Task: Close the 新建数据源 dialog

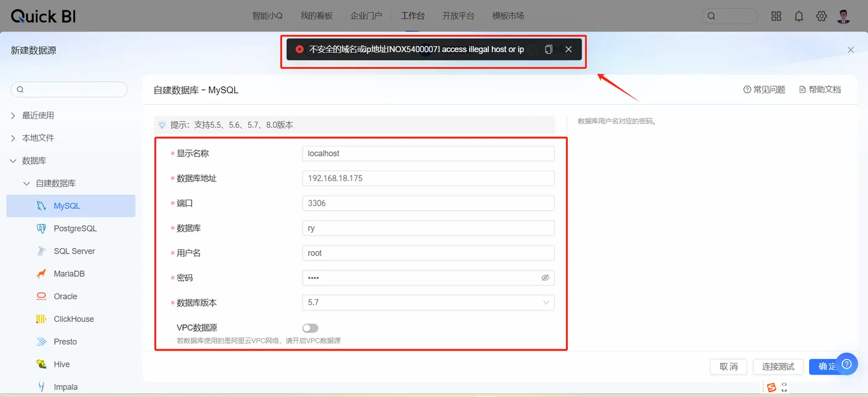Action: [851, 50]
